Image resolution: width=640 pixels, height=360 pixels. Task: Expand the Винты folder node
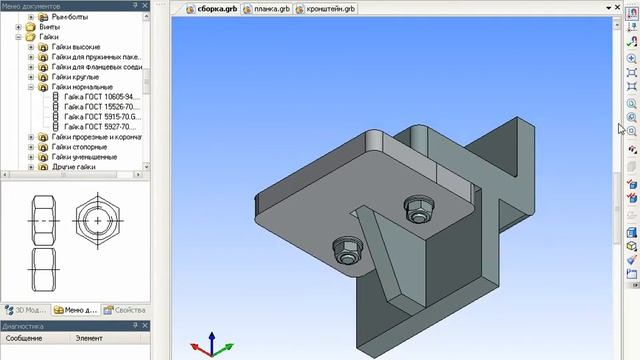point(18,27)
